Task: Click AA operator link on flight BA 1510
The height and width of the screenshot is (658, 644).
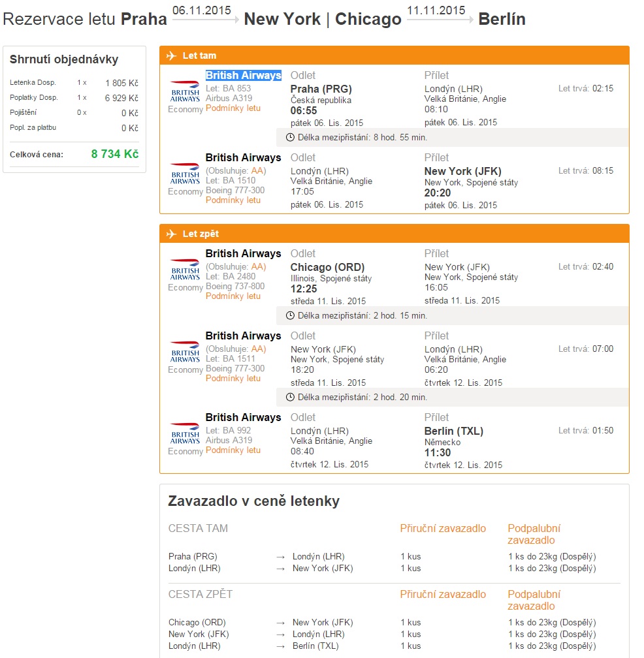Action: click(257, 171)
